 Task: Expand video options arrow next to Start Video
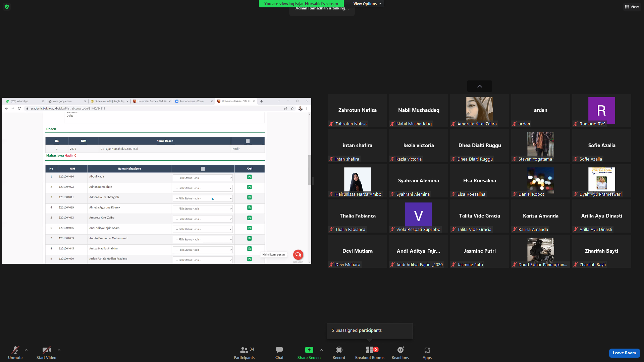point(59,350)
